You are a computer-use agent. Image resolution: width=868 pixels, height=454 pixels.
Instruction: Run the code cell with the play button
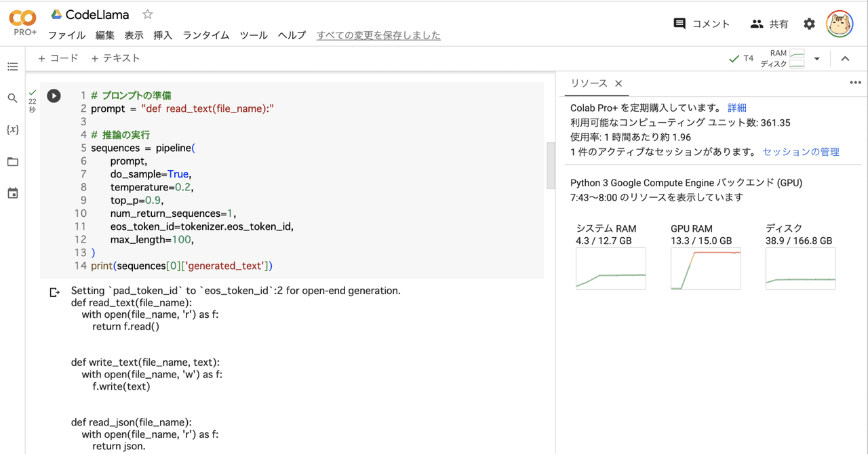(54, 96)
